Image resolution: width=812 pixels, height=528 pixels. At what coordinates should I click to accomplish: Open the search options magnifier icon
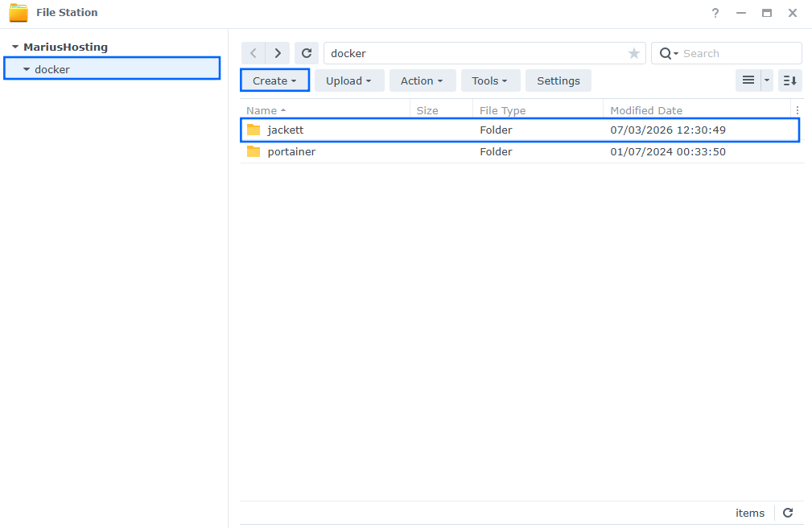tap(668, 53)
